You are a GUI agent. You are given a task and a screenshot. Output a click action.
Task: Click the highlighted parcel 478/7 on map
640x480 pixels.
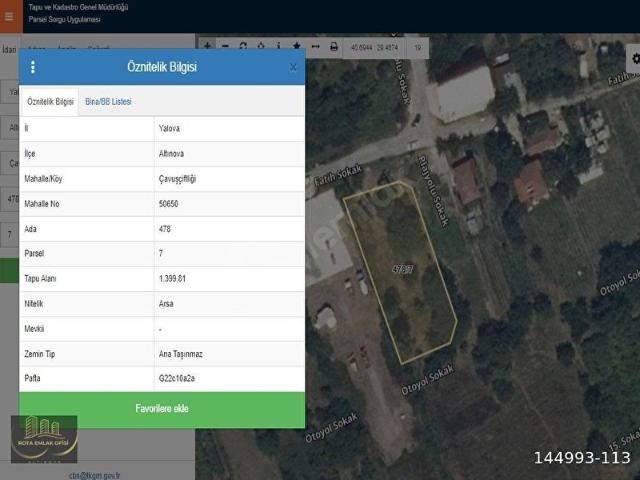[400, 270]
